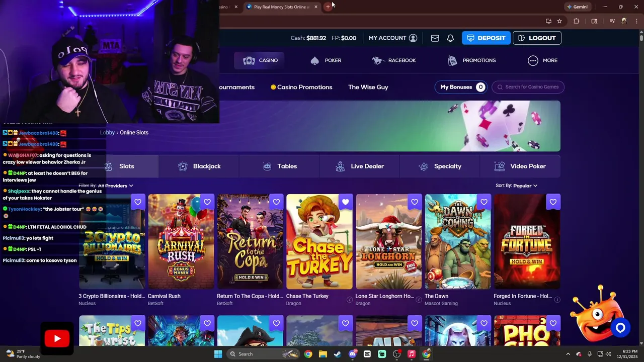The width and height of the screenshot is (644, 362).
Task: Click the Deposit button
Action: tap(486, 38)
